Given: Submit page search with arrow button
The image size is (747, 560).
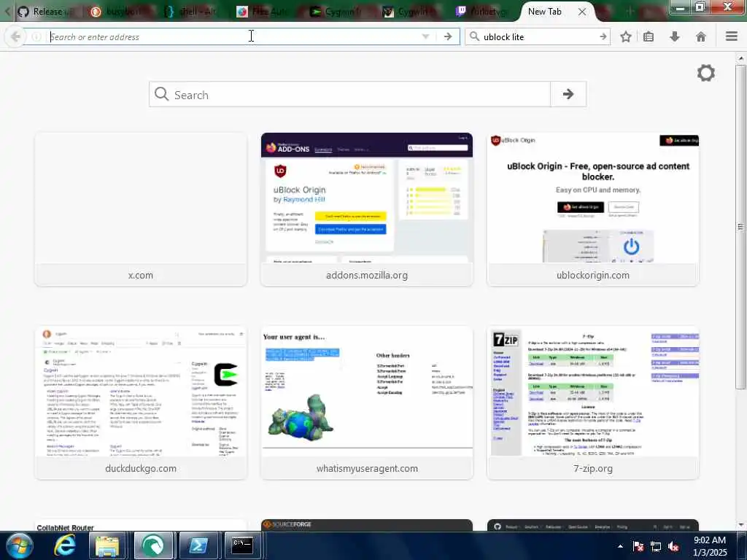Looking at the screenshot, I should pyautogui.click(x=568, y=94).
